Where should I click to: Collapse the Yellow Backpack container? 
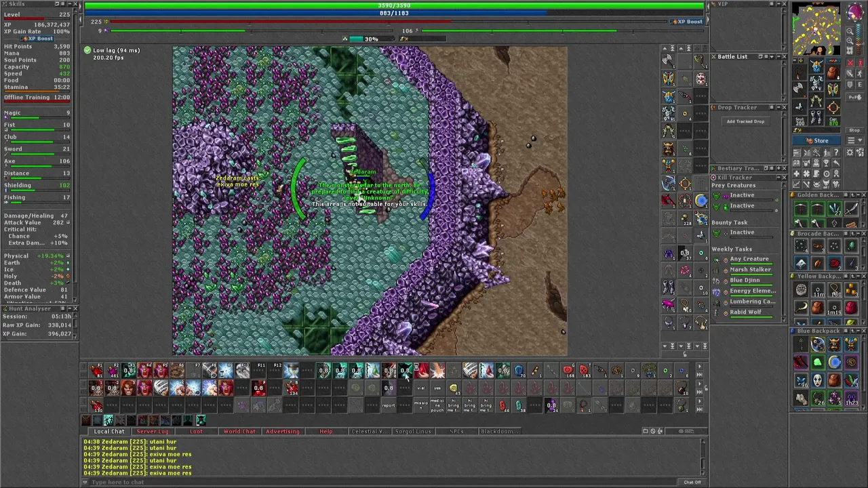[859, 276]
